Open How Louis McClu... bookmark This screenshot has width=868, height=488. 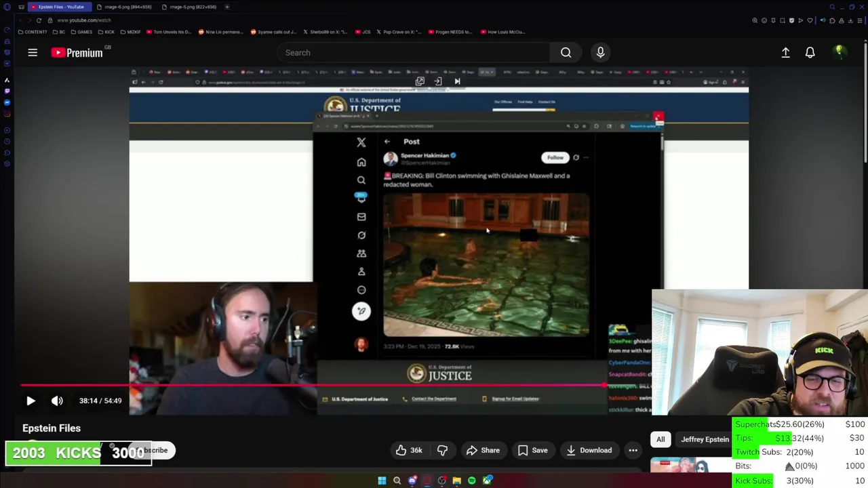(x=502, y=32)
